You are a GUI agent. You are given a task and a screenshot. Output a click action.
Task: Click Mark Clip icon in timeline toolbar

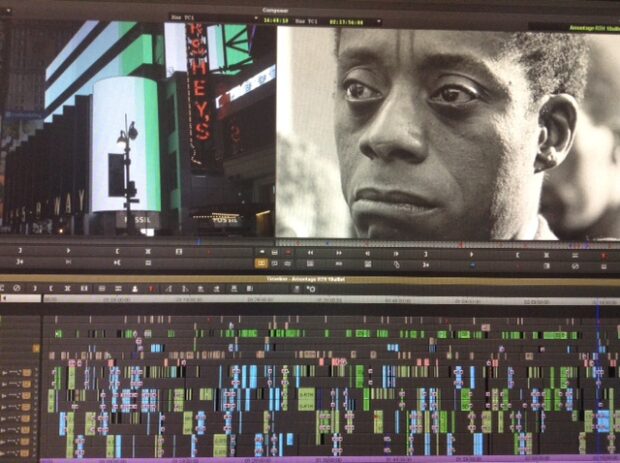coord(67,288)
